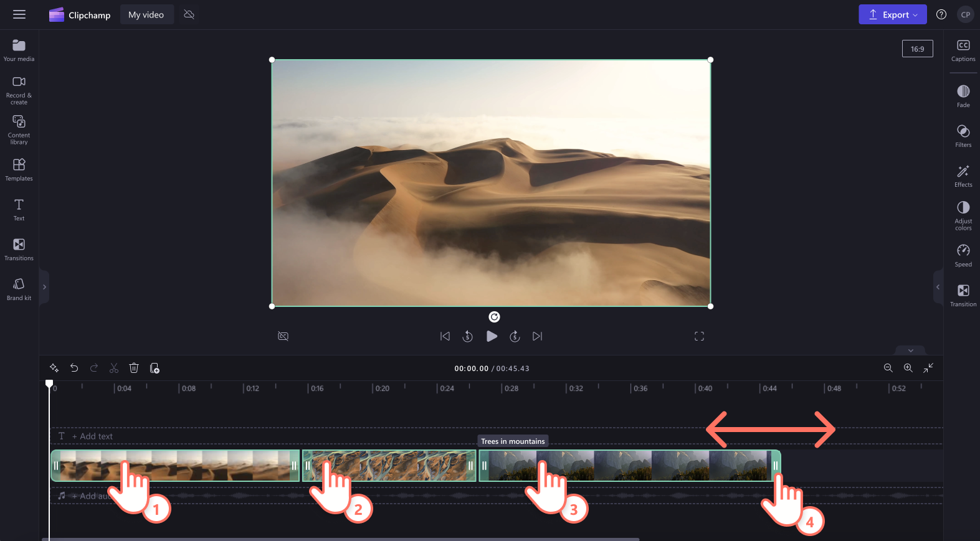Image resolution: width=980 pixels, height=541 pixels.
Task: Select the Trees in mountains clip
Action: click(x=630, y=466)
